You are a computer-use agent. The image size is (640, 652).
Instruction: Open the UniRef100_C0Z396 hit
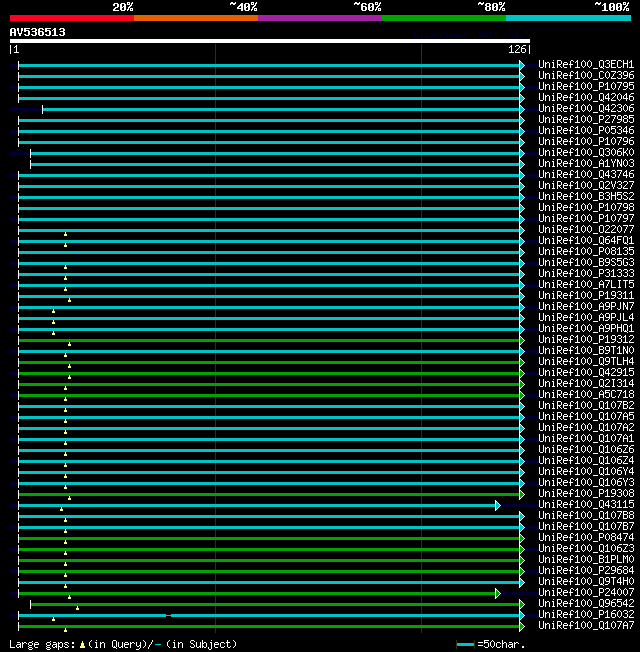point(586,75)
